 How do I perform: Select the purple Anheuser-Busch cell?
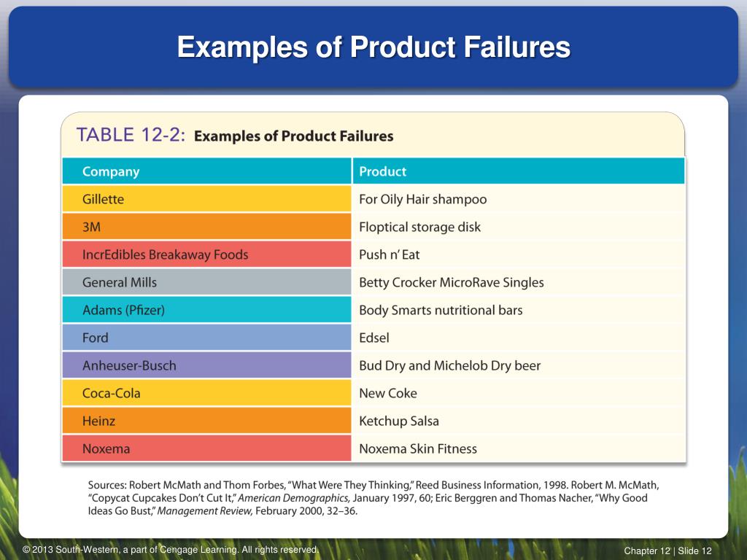(206, 365)
